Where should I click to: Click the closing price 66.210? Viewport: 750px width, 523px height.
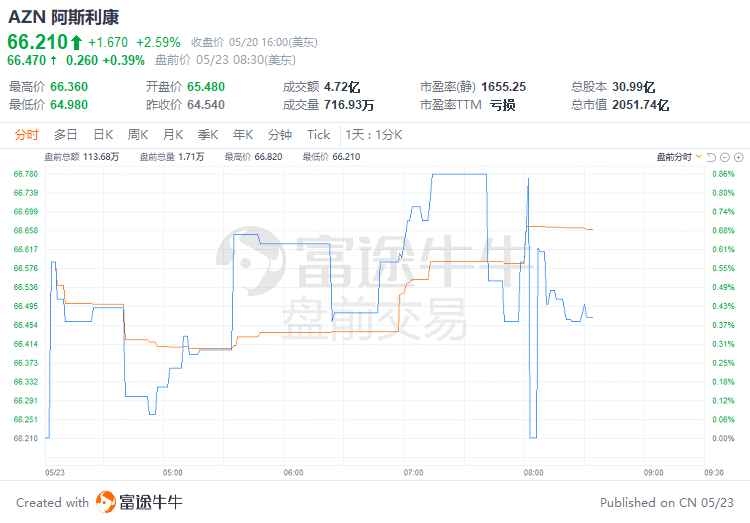tap(38, 42)
